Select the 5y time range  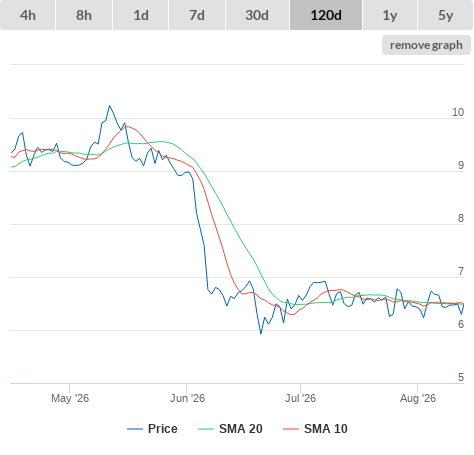coord(445,15)
